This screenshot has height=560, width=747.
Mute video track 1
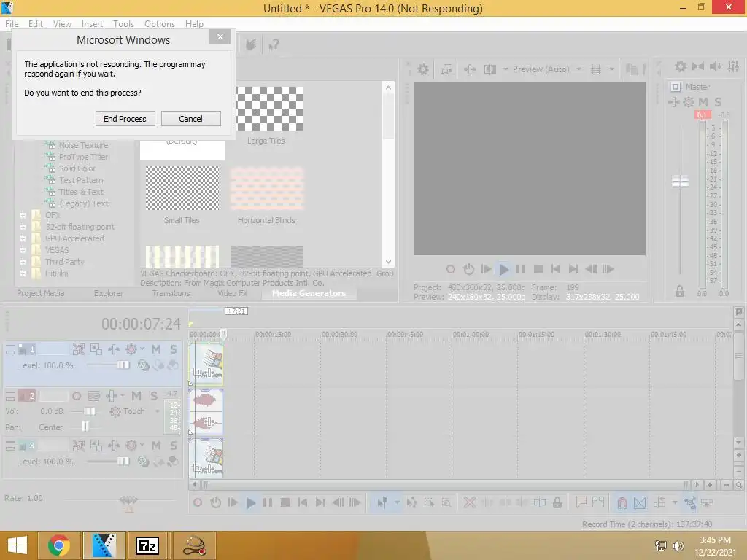(156, 349)
